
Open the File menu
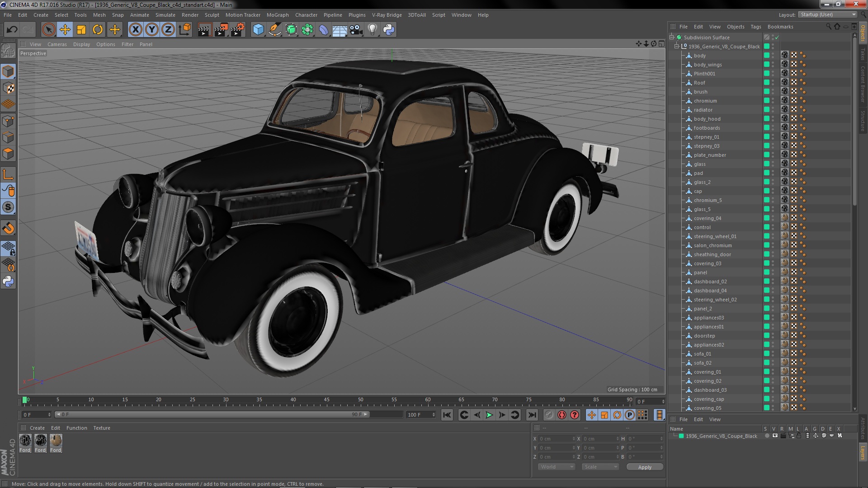click(8, 15)
